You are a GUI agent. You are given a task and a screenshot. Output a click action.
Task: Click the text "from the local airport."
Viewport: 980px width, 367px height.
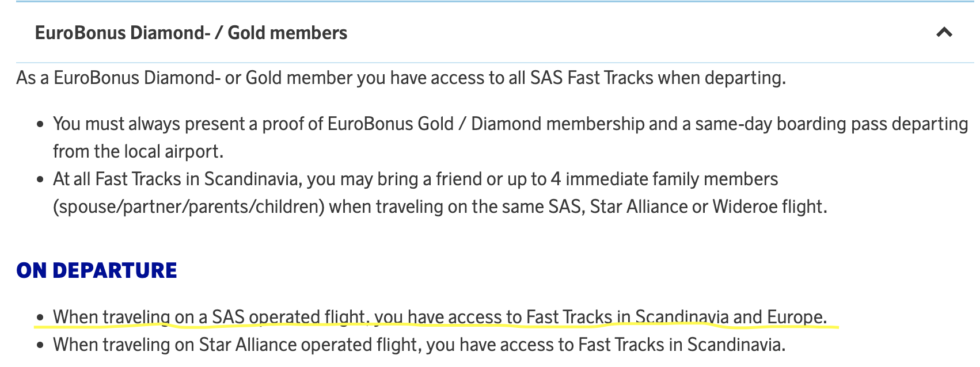click(x=138, y=151)
